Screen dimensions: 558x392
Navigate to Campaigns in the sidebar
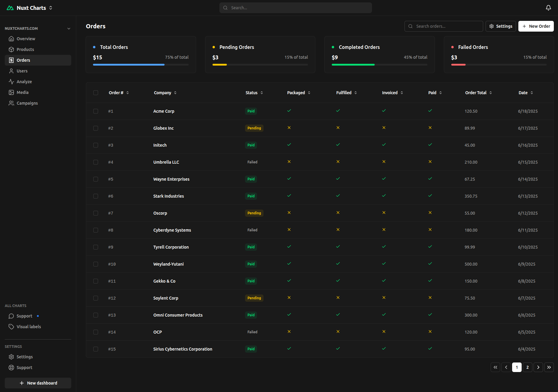[x=27, y=103]
